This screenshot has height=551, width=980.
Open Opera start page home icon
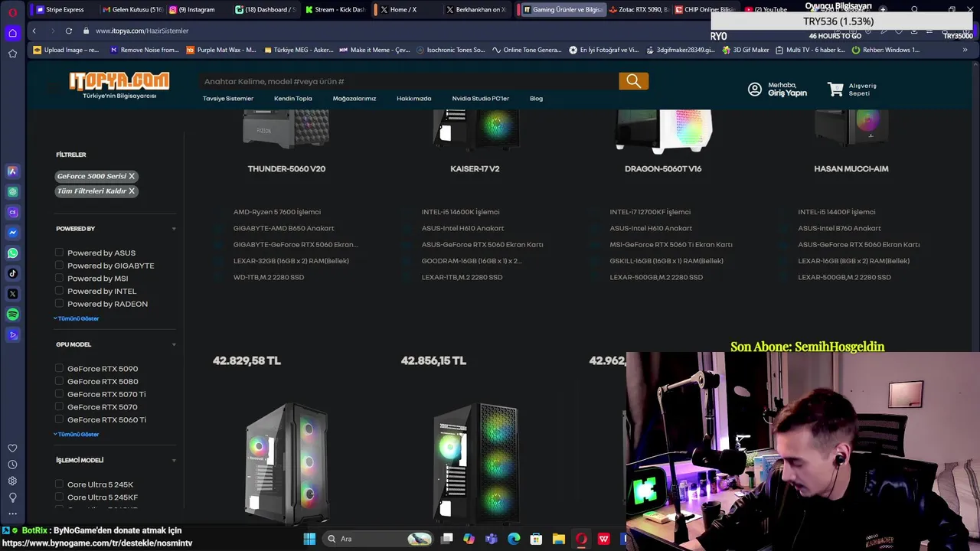point(12,33)
